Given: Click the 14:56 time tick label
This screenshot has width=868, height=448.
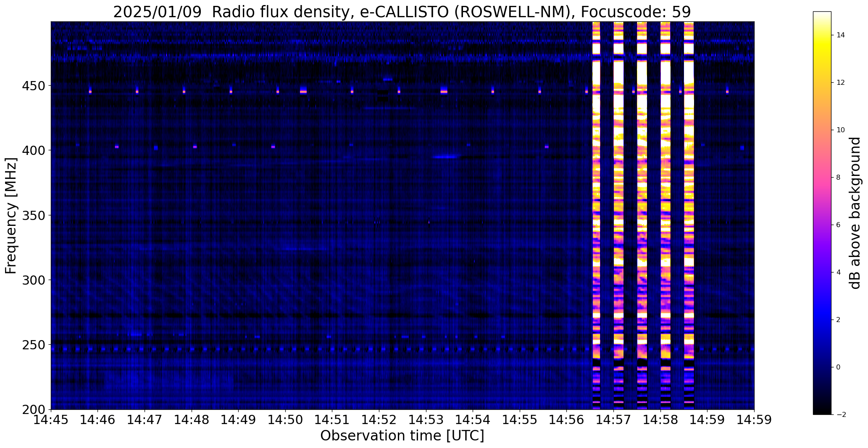Looking at the screenshot, I should click(567, 420).
